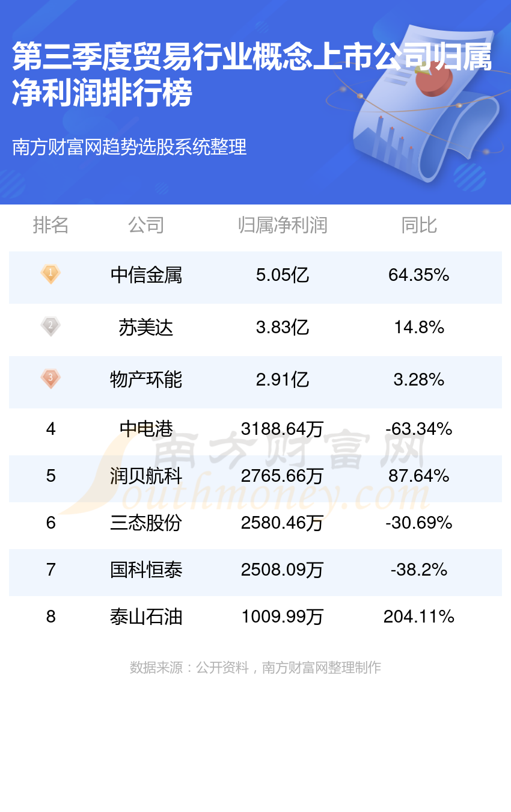Select the 归属净利润 column header
Screen dimensions: 511x812
pos(282,225)
